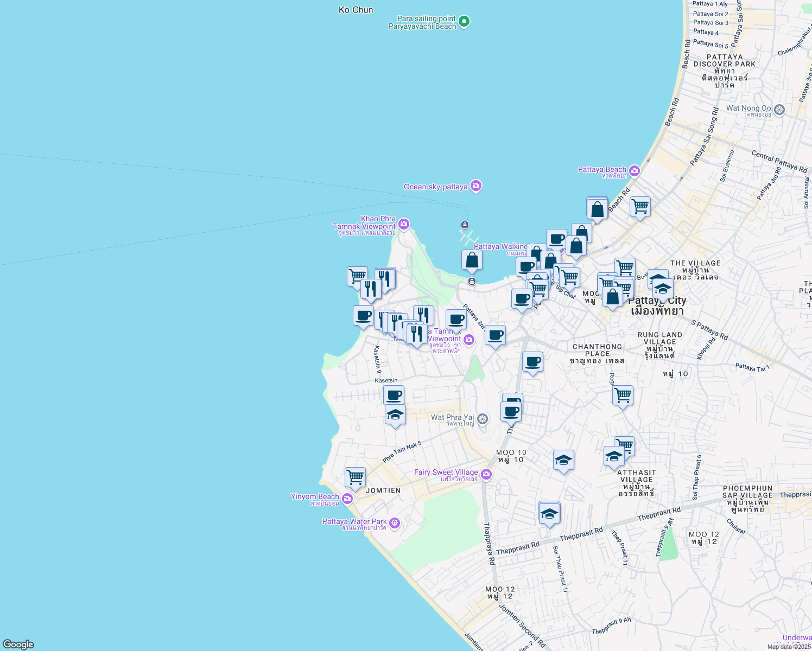
Task: Select the pier icon at the jetty end
Action: pos(465,225)
